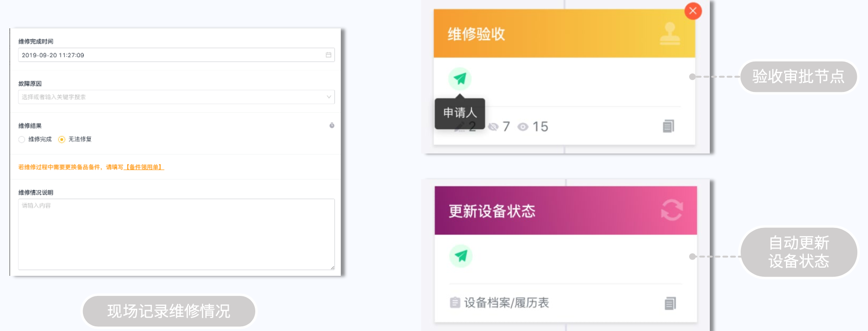Viewport: 868px width, 331px height.
Task: Click the green paper plane icon in 更新设备状态 card
Action: (x=461, y=256)
